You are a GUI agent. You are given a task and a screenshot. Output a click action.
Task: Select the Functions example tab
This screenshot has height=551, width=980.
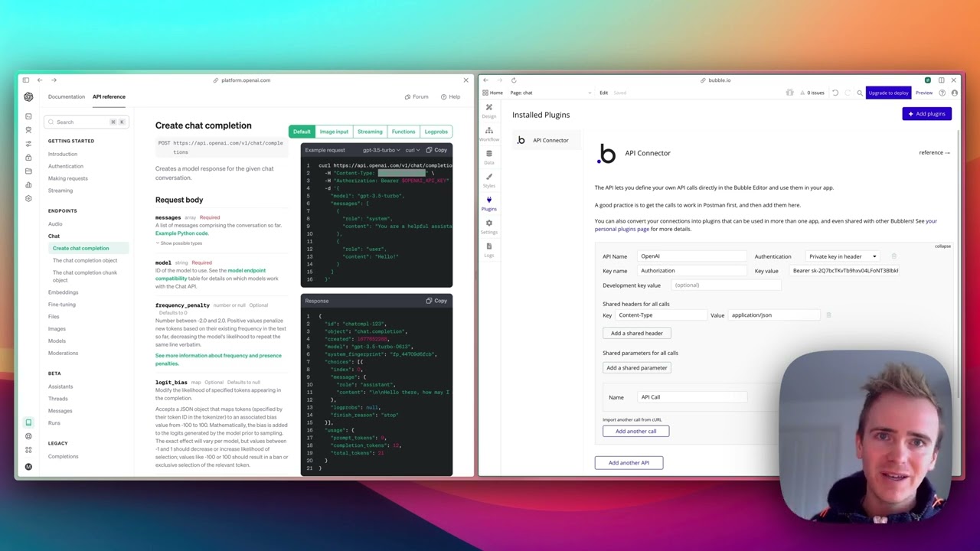(403, 132)
